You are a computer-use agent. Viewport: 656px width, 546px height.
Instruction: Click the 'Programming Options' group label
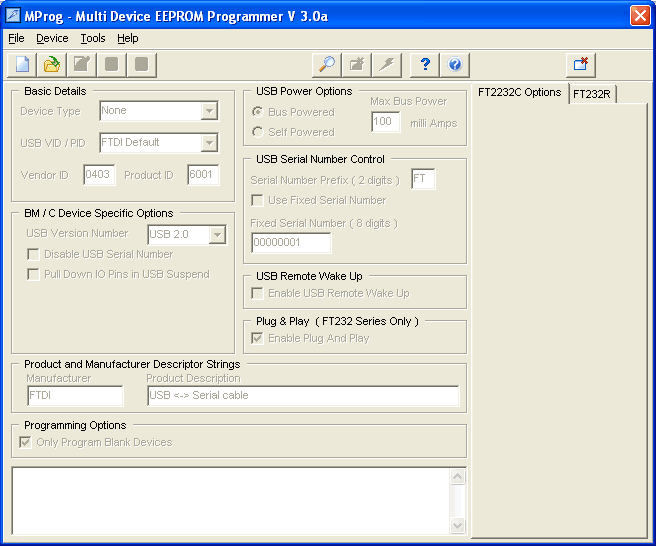[75, 425]
